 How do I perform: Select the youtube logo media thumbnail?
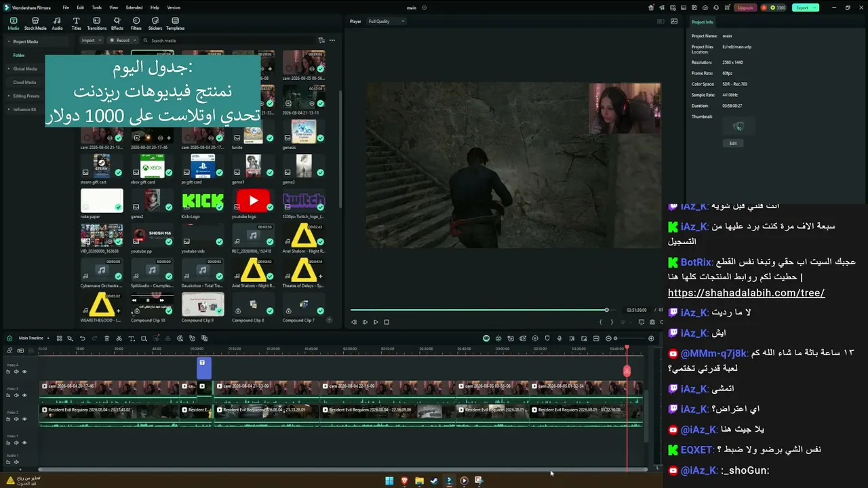tap(253, 201)
